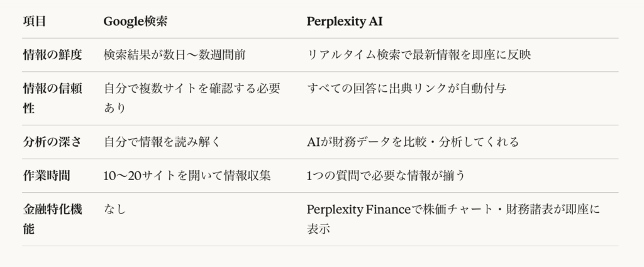Select the '金融特化機能' row label

(52, 210)
